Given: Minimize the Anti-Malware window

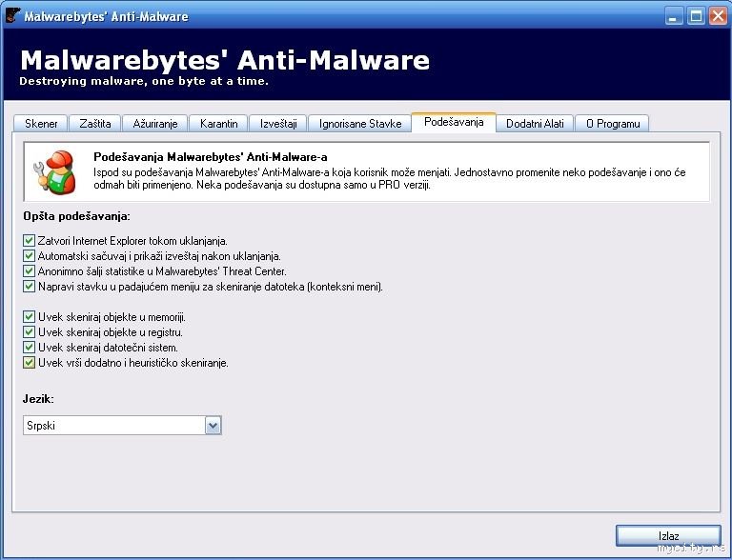Looking at the screenshot, I should (x=673, y=17).
